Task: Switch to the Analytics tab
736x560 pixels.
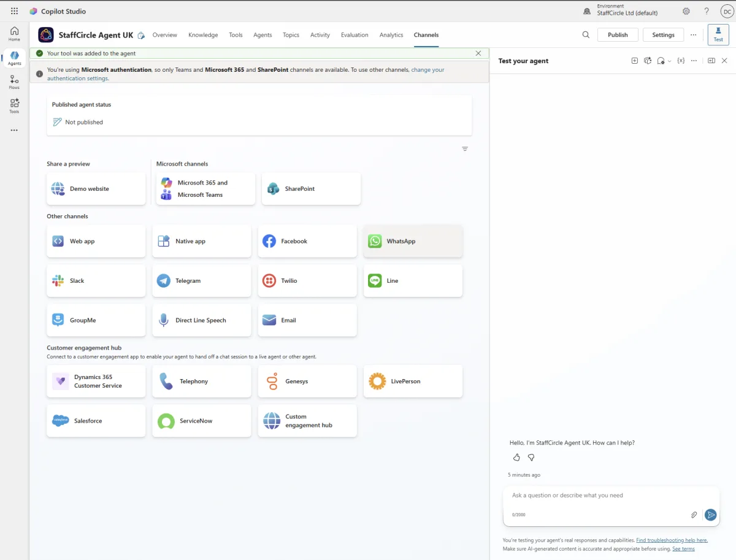Action: (391, 35)
